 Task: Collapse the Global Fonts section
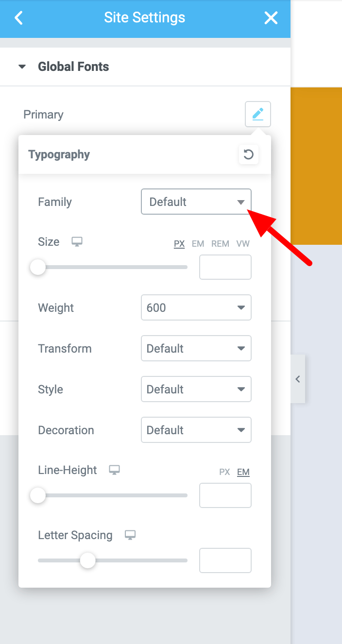(22, 67)
